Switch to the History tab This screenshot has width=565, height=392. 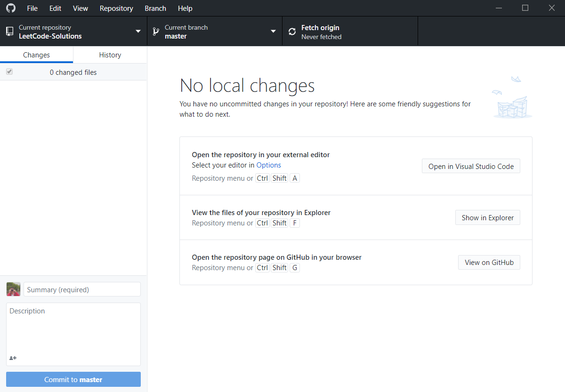110,55
